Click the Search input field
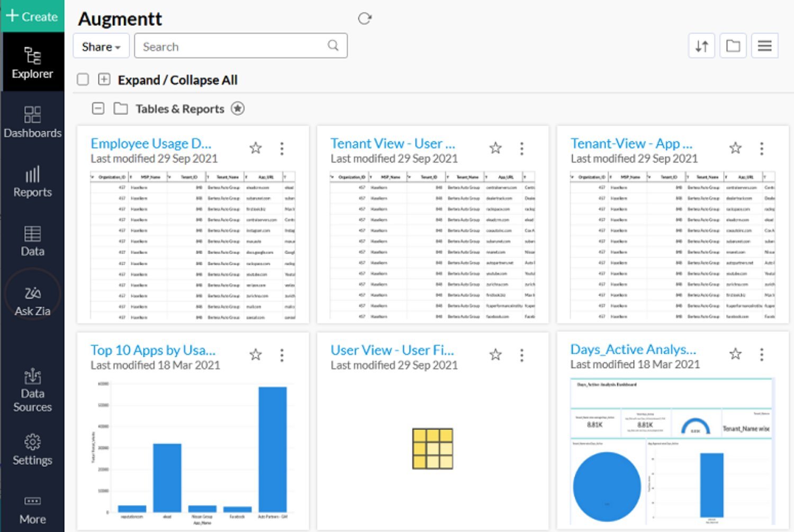The image size is (794, 532). pyautogui.click(x=240, y=46)
